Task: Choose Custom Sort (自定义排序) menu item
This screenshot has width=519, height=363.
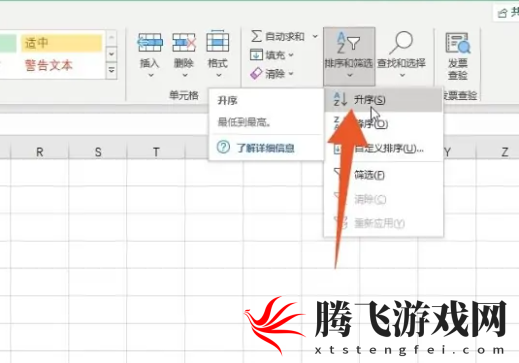Action: point(383,148)
